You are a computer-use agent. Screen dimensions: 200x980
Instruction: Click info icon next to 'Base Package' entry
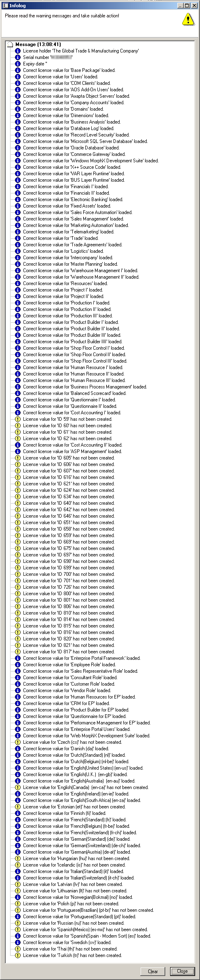(17, 70)
